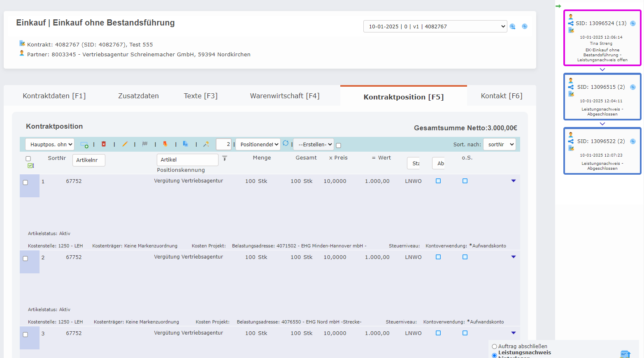Click the checkered flag toolbar icon
644x358 pixels.
coord(145,144)
